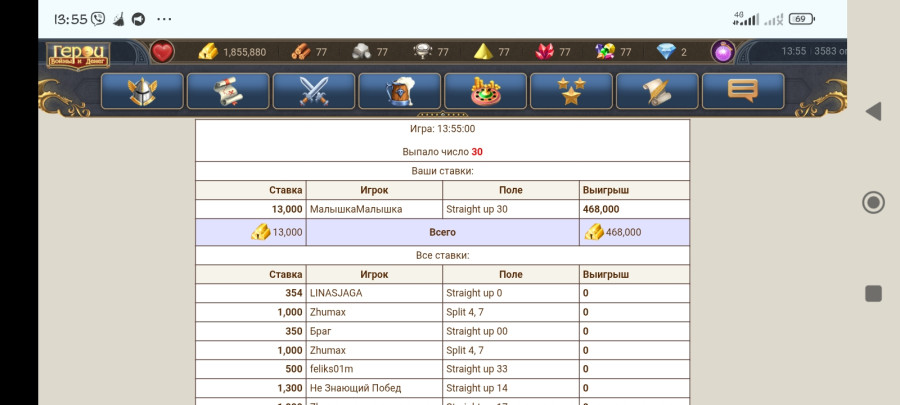Tap the Android home circle button
The width and height of the screenshot is (900, 405).
tap(873, 203)
